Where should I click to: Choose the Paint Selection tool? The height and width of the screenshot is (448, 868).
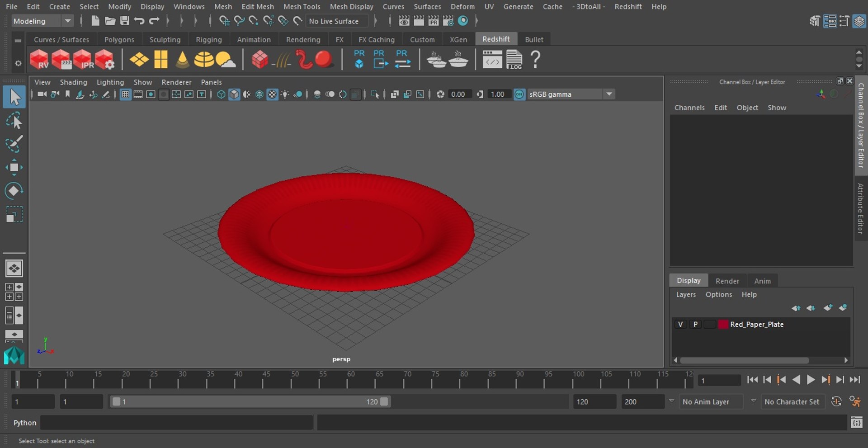pyautogui.click(x=14, y=144)
